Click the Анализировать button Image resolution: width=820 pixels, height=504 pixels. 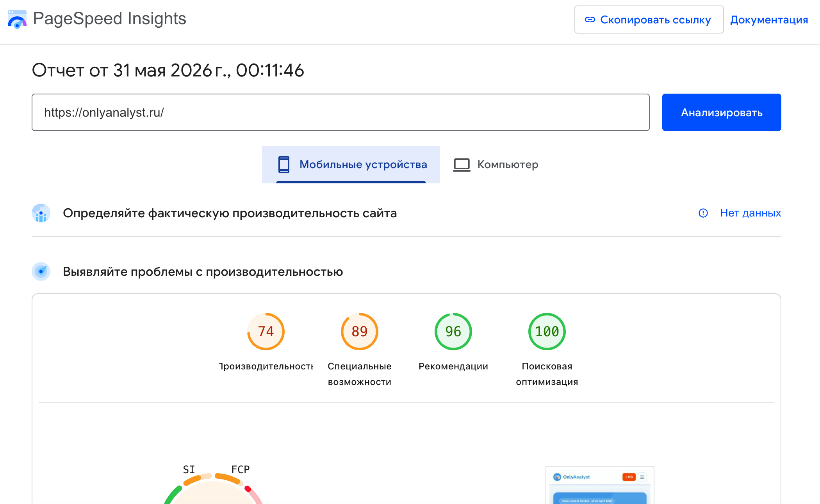(722, 112)
